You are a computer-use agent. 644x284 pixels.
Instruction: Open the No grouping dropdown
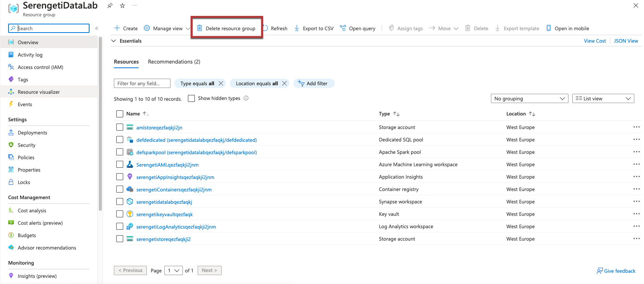tap(529, 98)
